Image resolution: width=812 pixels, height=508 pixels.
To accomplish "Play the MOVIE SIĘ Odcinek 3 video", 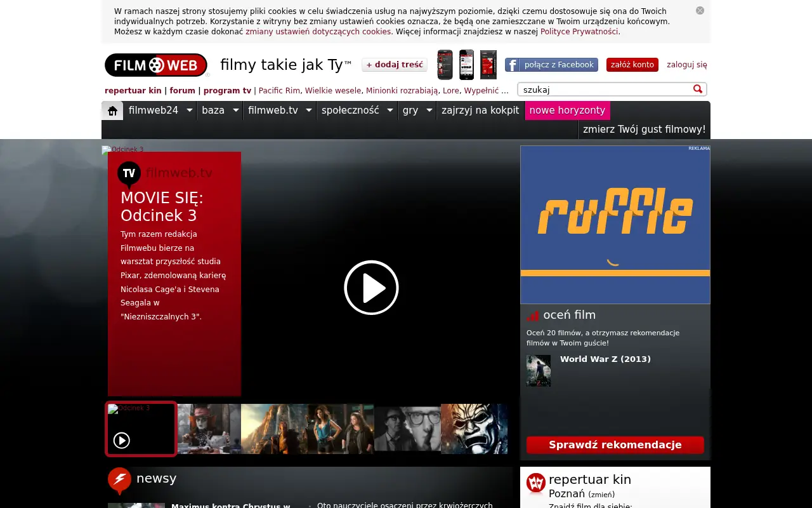I will click(371, 288).
